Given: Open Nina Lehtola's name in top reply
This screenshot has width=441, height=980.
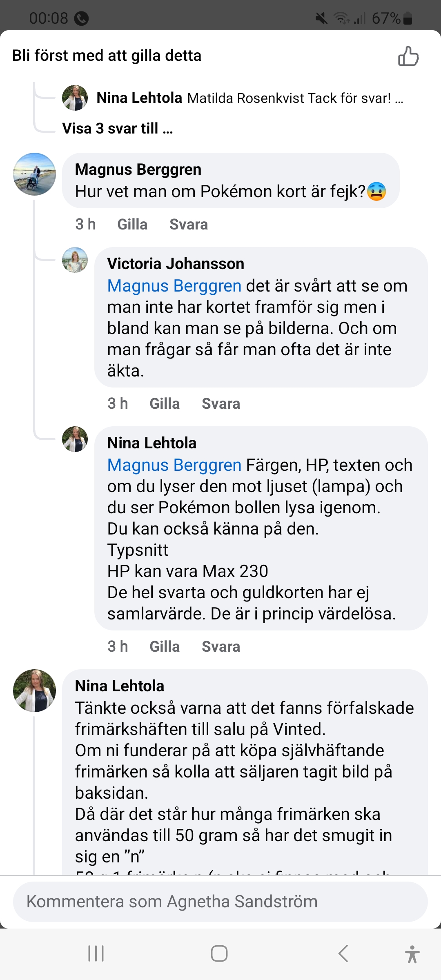Looking at the screenshot, I should click(139, 98).
